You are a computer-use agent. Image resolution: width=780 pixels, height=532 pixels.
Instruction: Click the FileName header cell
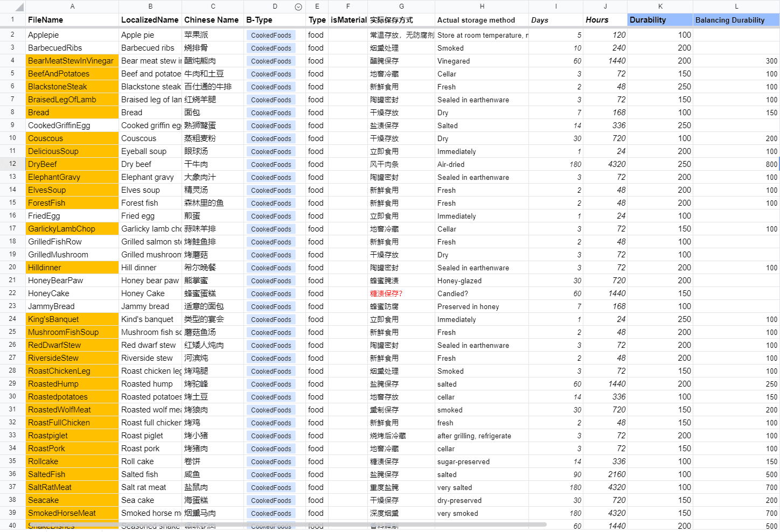click(x=72, y=20)
